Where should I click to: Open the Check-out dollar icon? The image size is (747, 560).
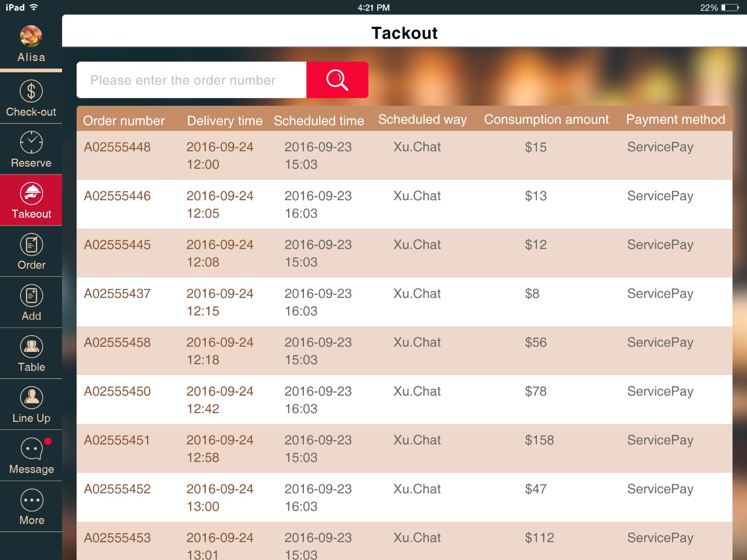pos(31,91)
